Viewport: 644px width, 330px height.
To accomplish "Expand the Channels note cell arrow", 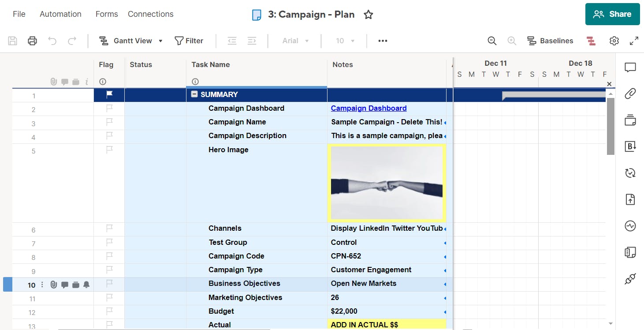I will pyautogui.click(x=444, y=229).
